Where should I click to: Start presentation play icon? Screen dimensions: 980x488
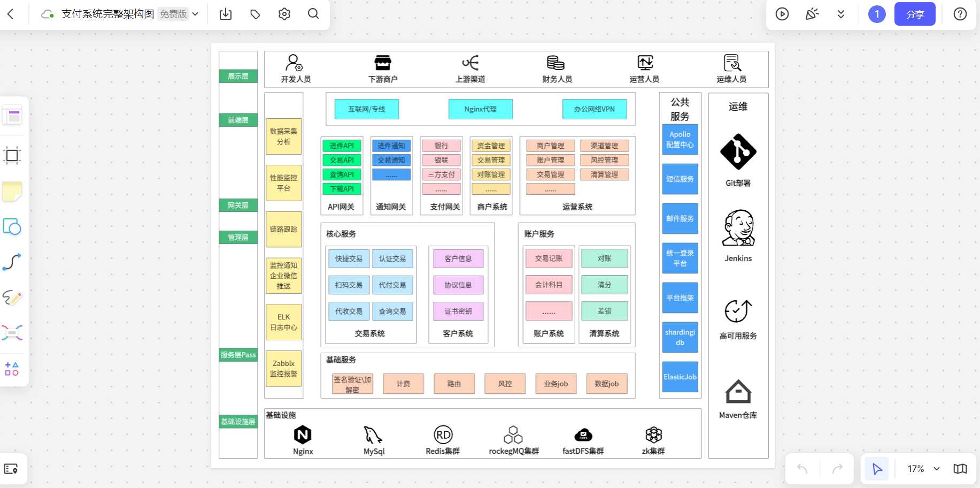point(782,14)
